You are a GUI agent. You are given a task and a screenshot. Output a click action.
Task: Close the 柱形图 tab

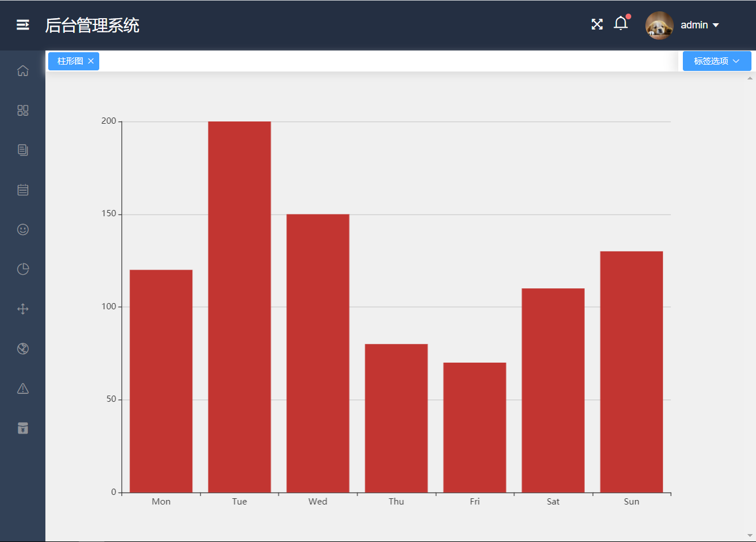tap(91, 61)
